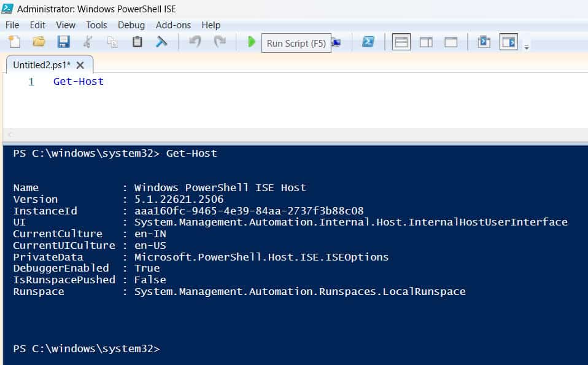Toggle the Command Add-on pane icon
Image resolution: width=588 pixels, height=365 pixels.
click(x=509, y=42)
